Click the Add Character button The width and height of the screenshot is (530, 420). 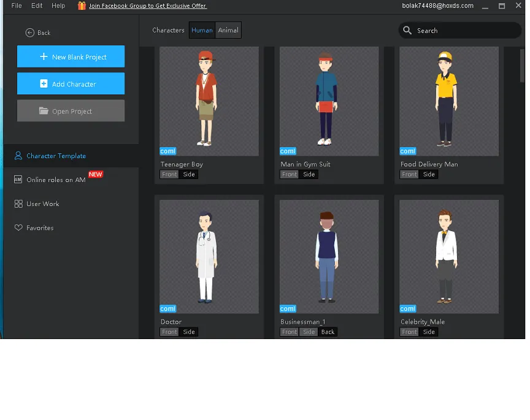71,84
